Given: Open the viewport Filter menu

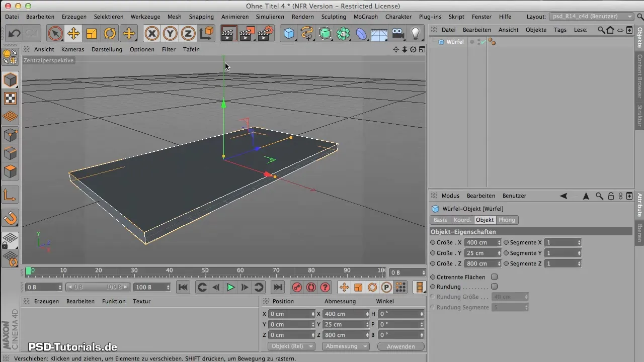Looking at the screenshot, I should (169, 49).
